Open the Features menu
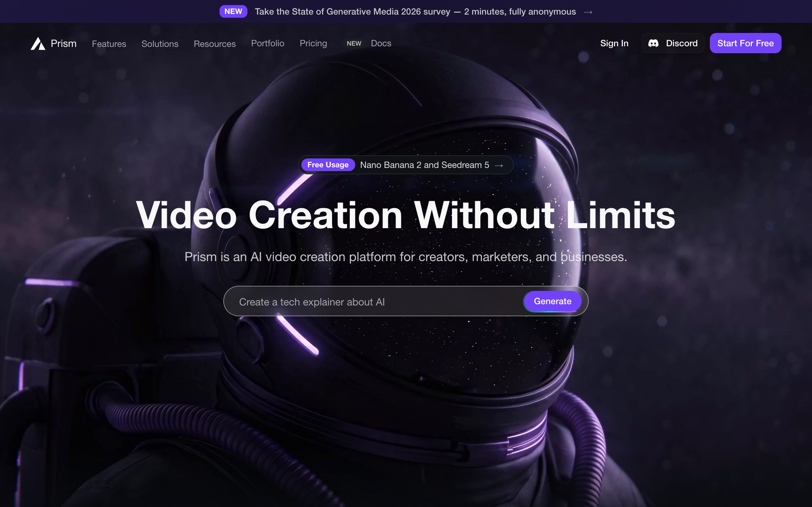 point(109,44)
